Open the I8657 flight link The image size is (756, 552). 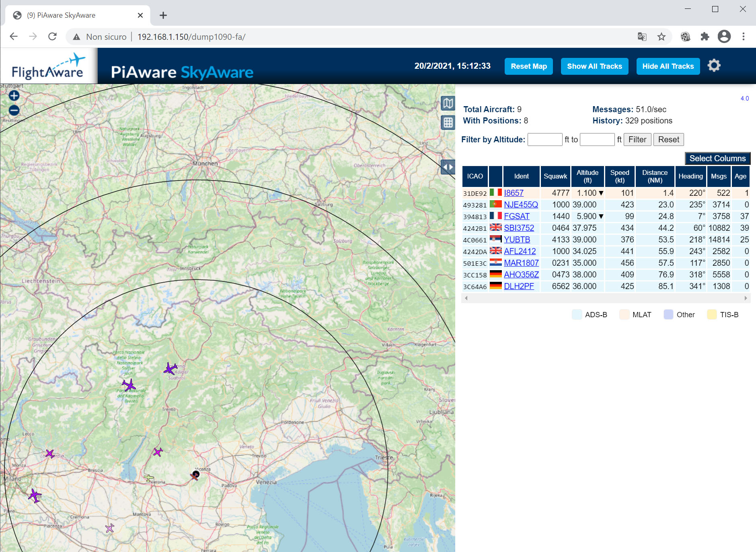514,193
